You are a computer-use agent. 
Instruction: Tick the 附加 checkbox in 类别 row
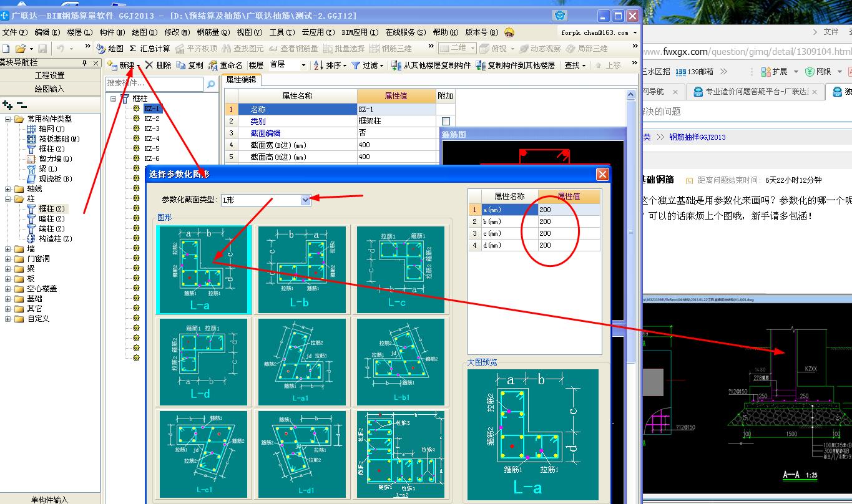[446, 121]
